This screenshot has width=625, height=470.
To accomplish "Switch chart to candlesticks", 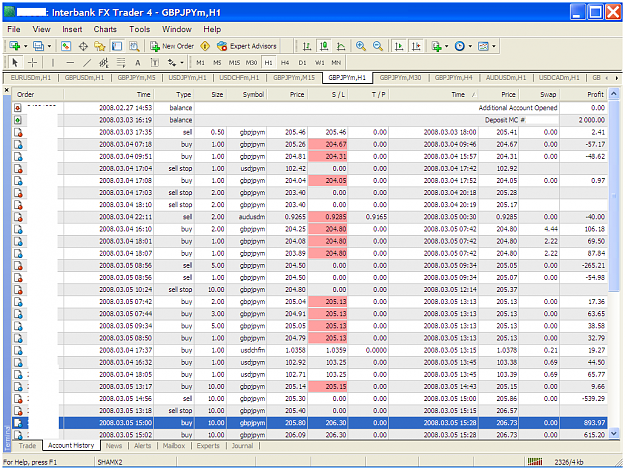I will point(324,46).
